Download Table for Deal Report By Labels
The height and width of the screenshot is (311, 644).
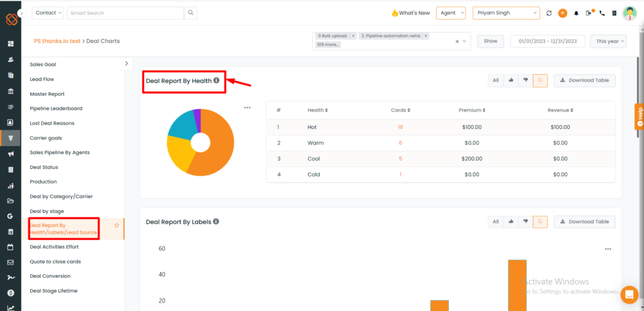pos(585,222)
